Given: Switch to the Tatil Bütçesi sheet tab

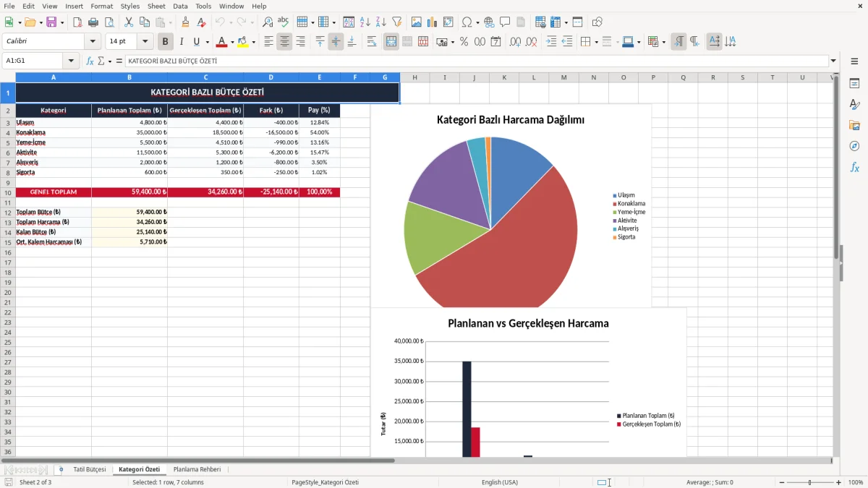Looking at the screenshot, I should click(x=90, y=469).
